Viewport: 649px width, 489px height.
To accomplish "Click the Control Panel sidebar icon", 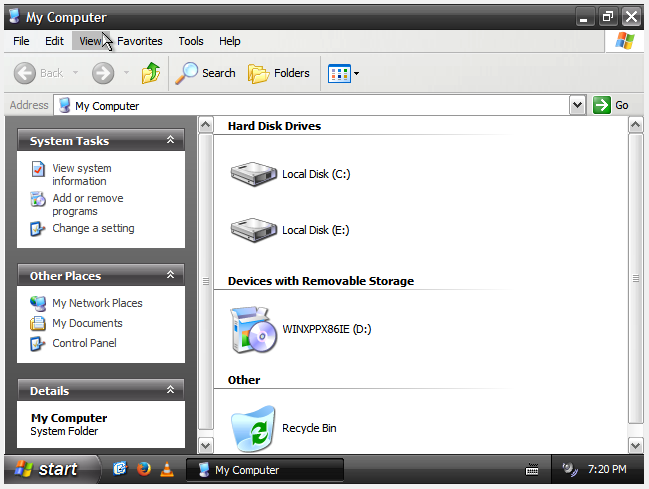I will click(x=37, y=344).
